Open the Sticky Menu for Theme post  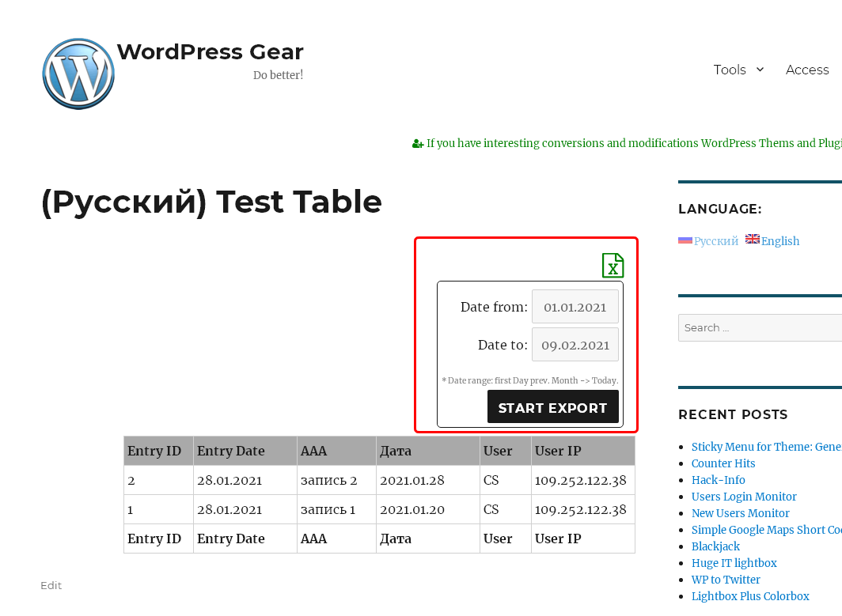(x=766, y=447)
